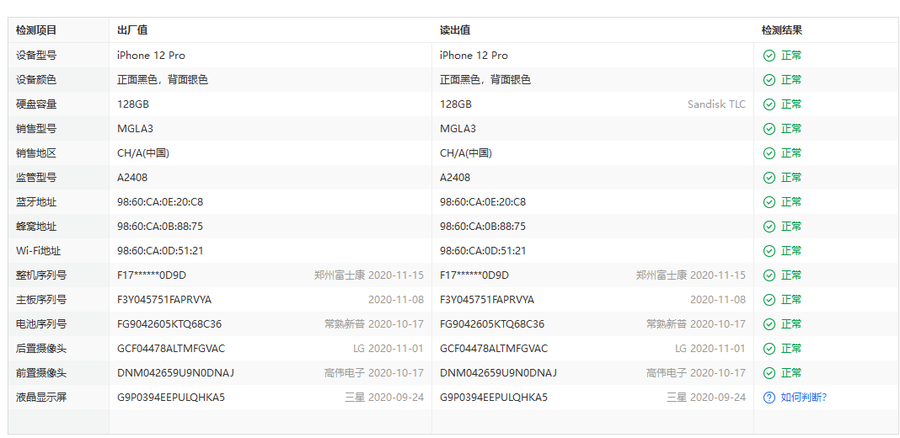Select the 前置摄像头 row label
Viewport: 900px width, 438px height.
41,373
